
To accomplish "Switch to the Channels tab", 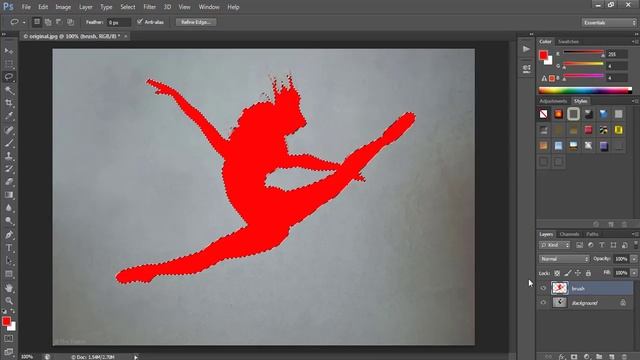I will point(569,234).
